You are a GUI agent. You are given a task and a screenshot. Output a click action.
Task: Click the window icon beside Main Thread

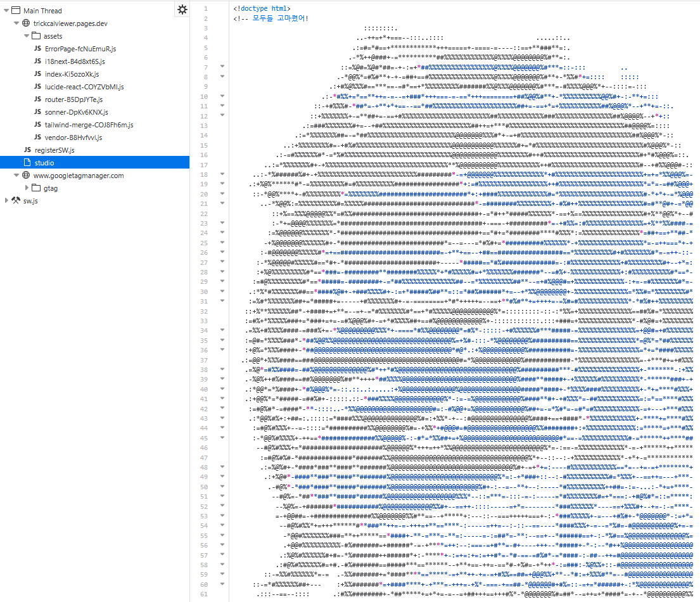click(x=16, y=10)
